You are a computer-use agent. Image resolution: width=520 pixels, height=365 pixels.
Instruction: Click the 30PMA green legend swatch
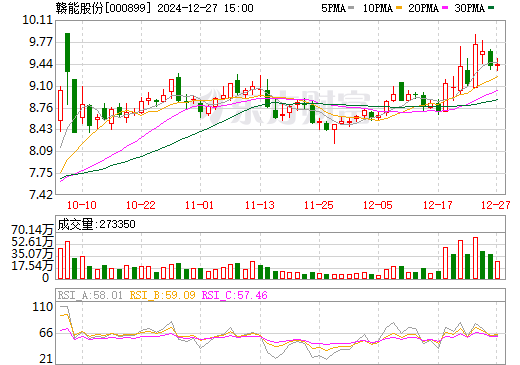491,8
